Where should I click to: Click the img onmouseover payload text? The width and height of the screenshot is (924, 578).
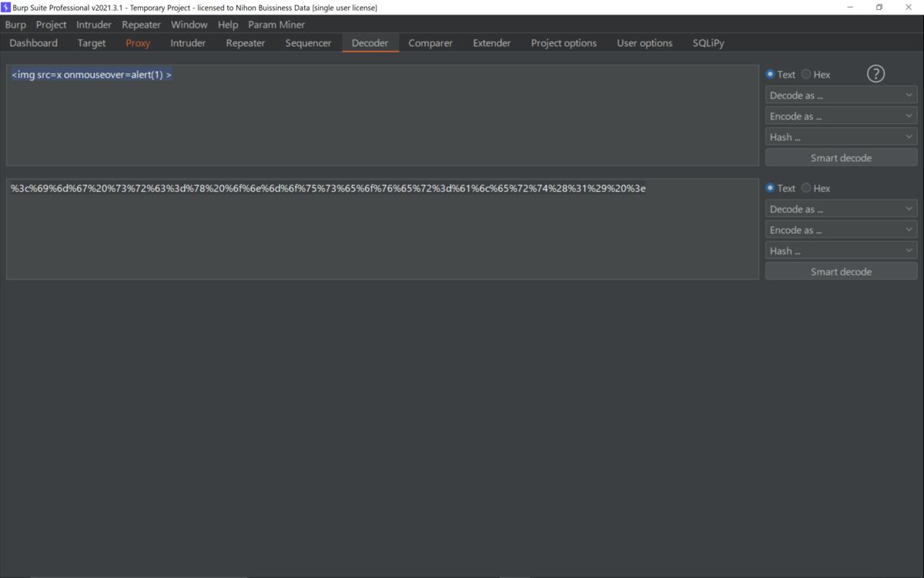[91, 75]
